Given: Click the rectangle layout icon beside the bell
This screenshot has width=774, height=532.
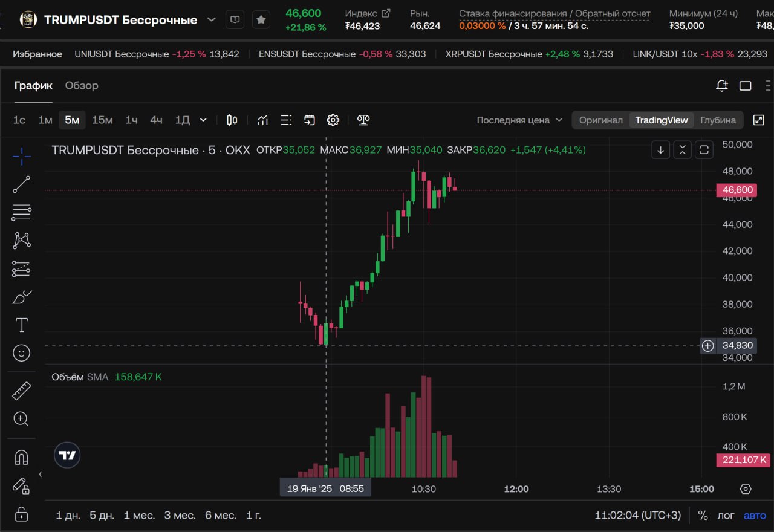Looking at the screenshot, I should [x=746, y=86].
